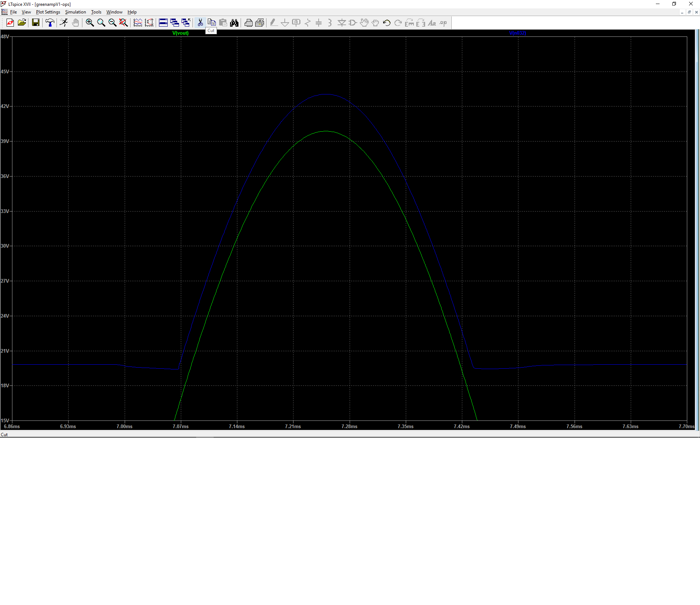Click the New Schematic icon
The height and width of the screenshot is (605, 700).
(x=10, y=23)
